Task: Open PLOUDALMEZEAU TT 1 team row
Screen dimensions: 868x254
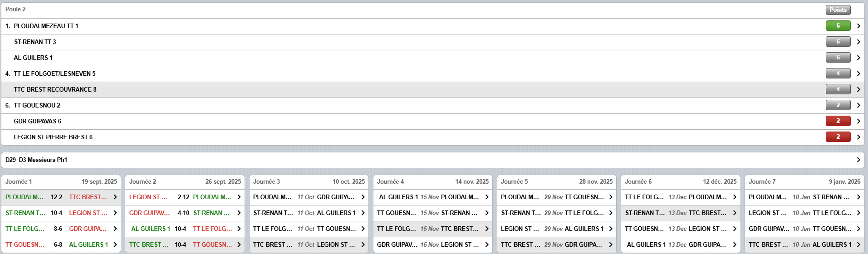Action: click(46, 26)
